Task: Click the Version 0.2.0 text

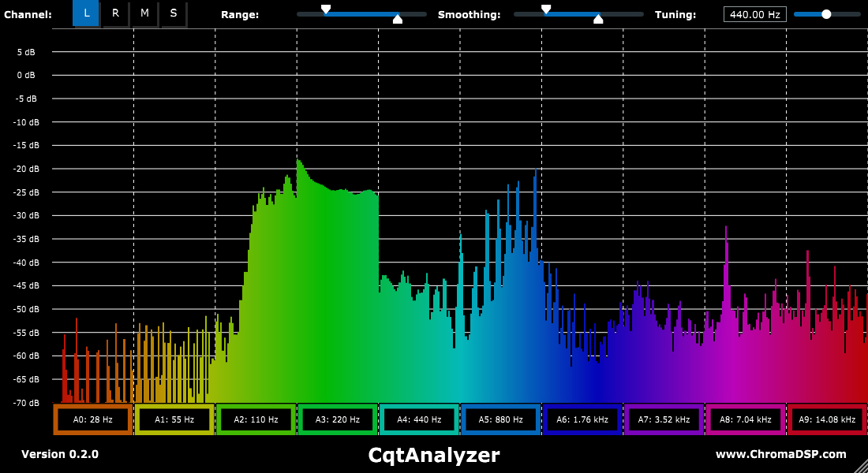Action: 60,454
